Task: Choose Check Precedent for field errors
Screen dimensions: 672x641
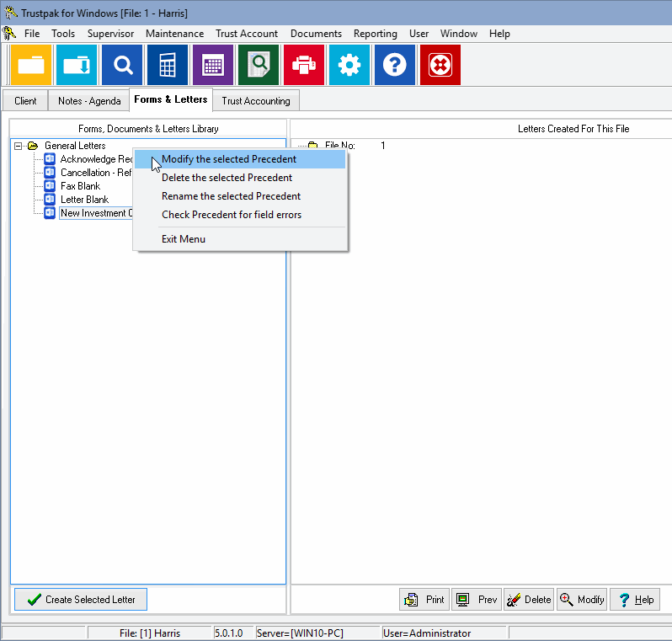Action: tap(239, 215)
